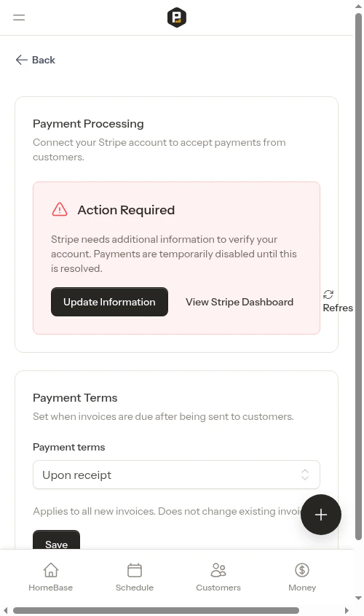Click the horizontal scrollbar at bottom

tap(156, 610)
